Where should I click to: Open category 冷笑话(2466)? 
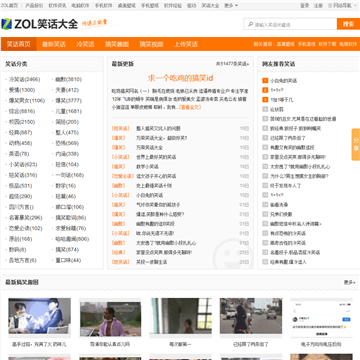(24, 79)
